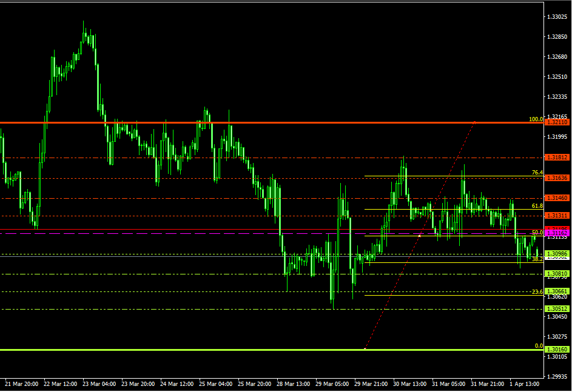Click the 23 Mar 04:00 time label
The width and height of the screenshot is (572, 392).
pos(99,384)
